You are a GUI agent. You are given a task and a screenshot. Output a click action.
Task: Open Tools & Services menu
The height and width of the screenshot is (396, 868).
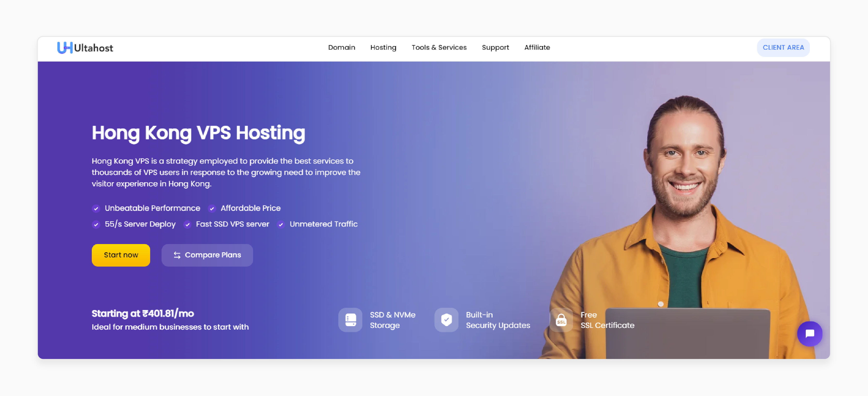pos(439,48)
